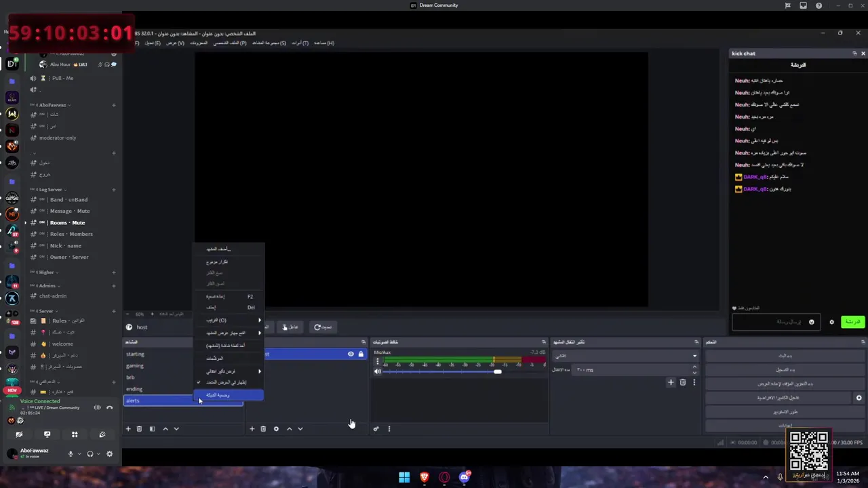Select the grid mode context menu entry
The image size is (868, 488).
pos(228,395)
